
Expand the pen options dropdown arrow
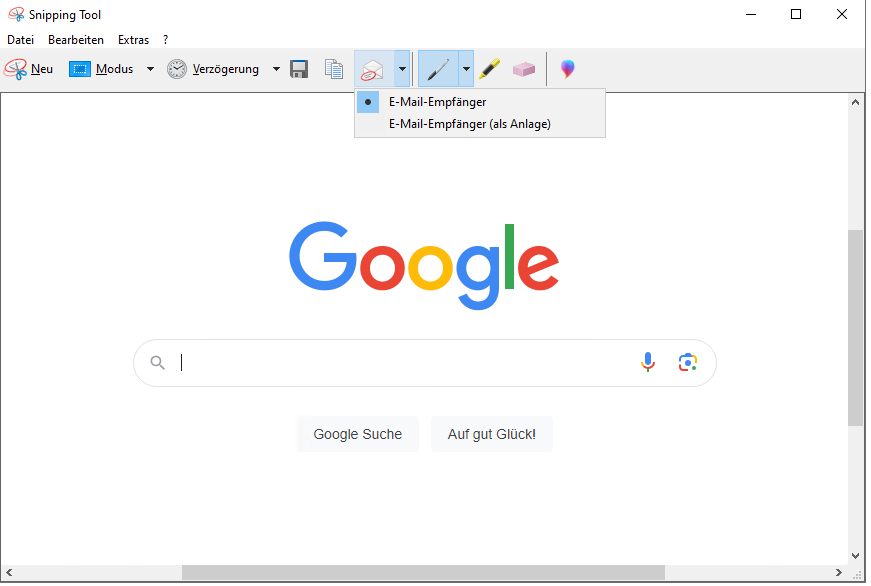466,69
